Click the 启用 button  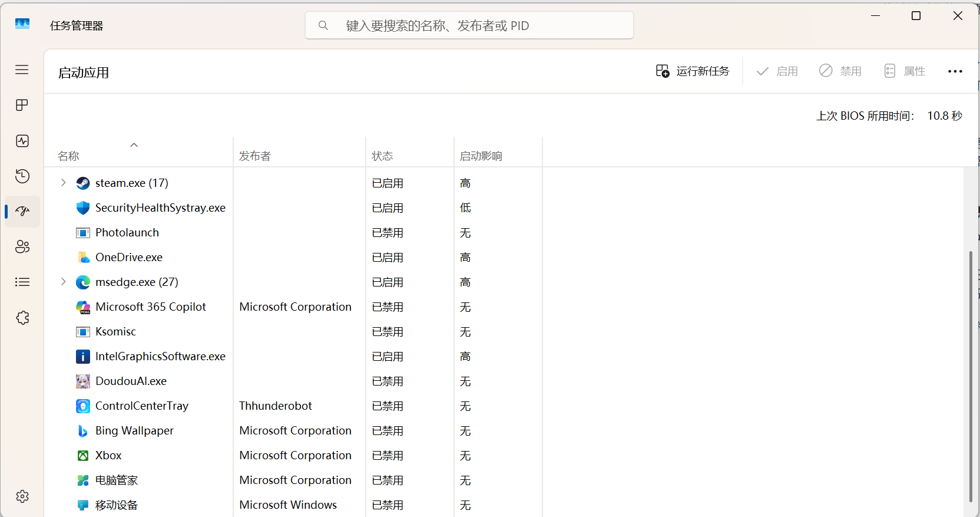pos(777,71)
